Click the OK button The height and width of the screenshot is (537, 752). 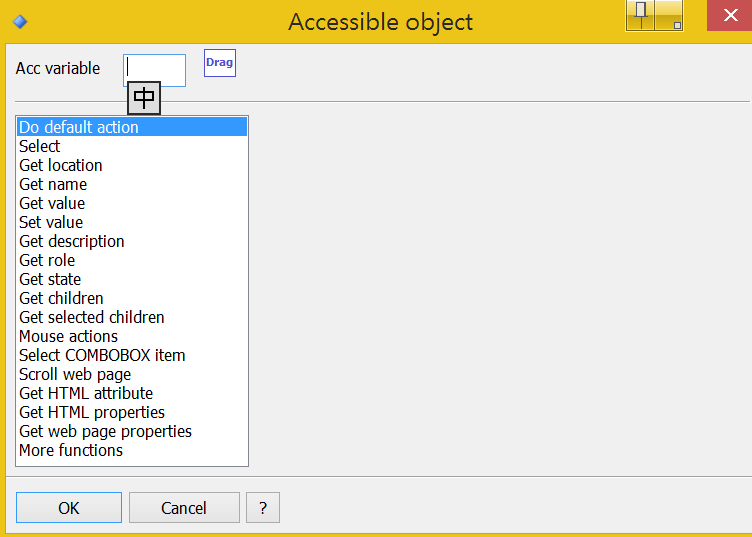tap(69, 507)
